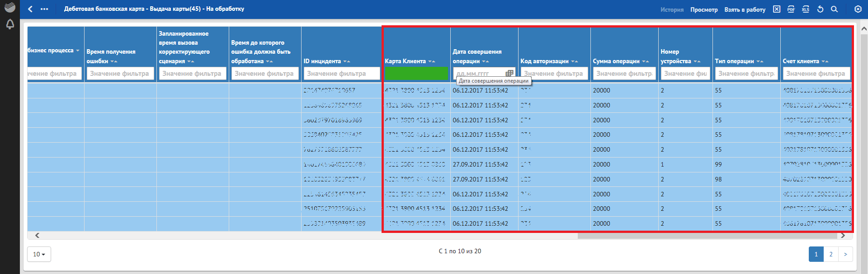Click the crossed-box clear icon in header
The height and width of the screenshot is (274, 868).
[x=777, y=9]
